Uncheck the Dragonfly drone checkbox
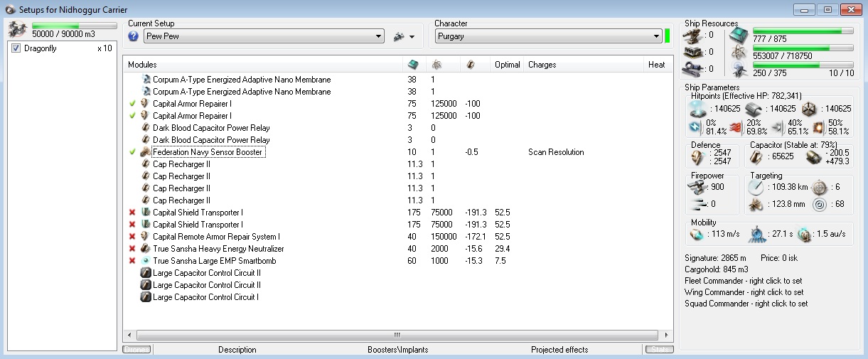 16,48
